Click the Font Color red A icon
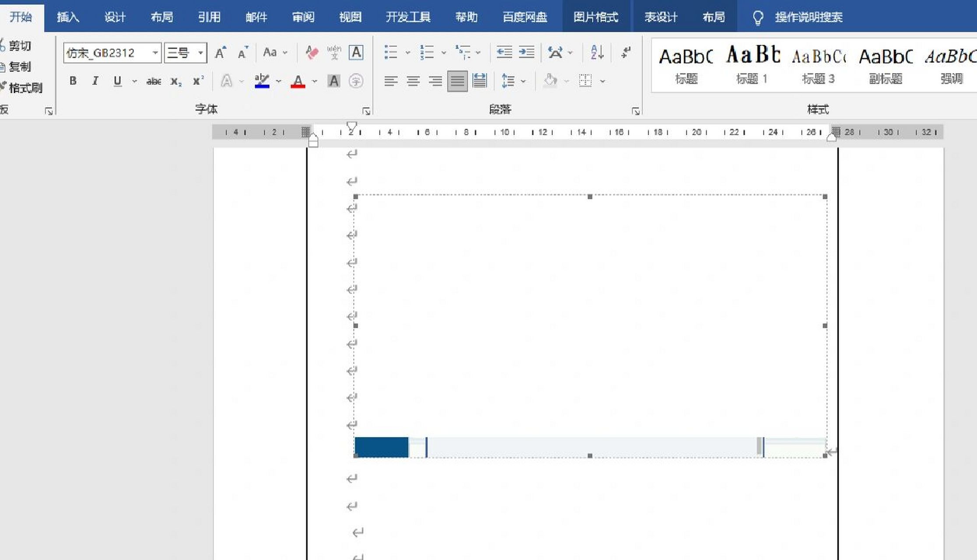Viewport: 977px width, 560px height. coord(298,81)
